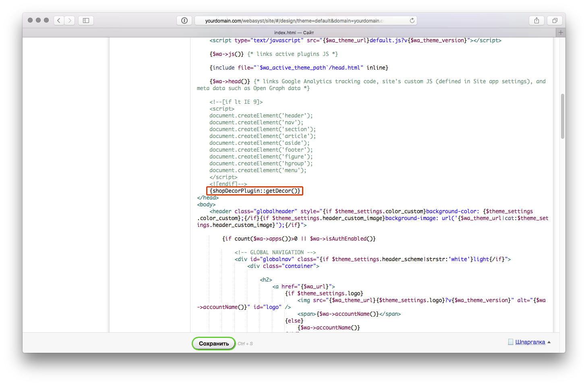This screenshot has height=385, width=588.
Task: Click the {if count($wa->apps())>0 line
Action: click(299, 239)
